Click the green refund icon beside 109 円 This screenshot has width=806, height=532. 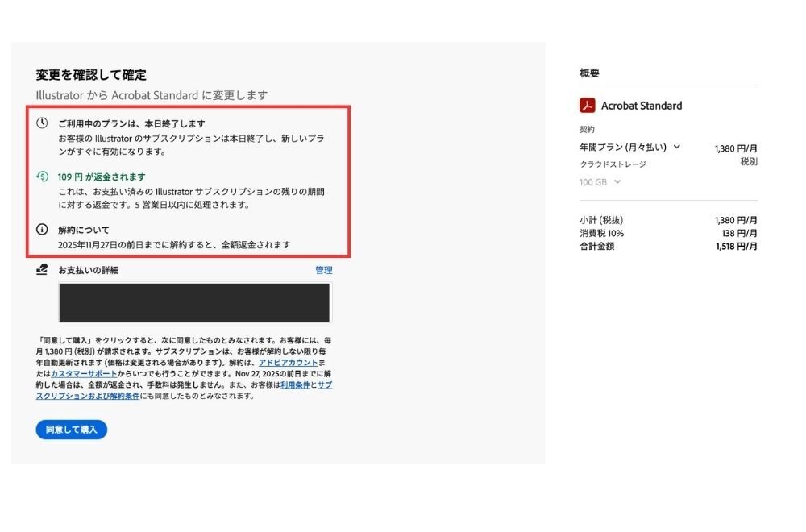[42, 177]
